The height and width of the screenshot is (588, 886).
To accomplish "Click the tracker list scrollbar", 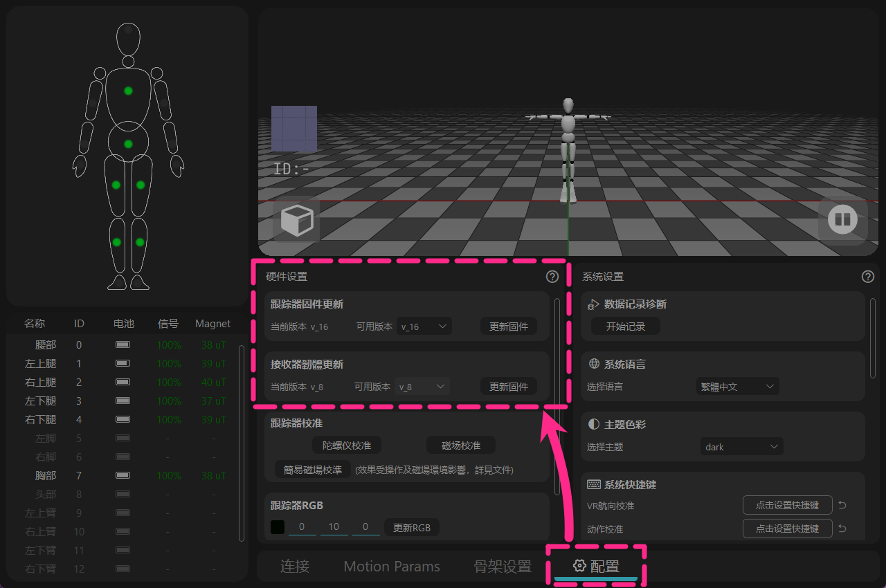I will [241, 443].
